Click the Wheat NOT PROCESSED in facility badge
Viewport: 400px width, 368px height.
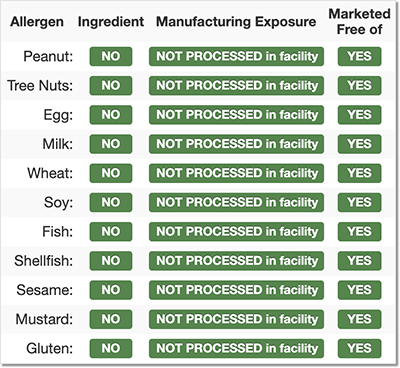(236, 173)
